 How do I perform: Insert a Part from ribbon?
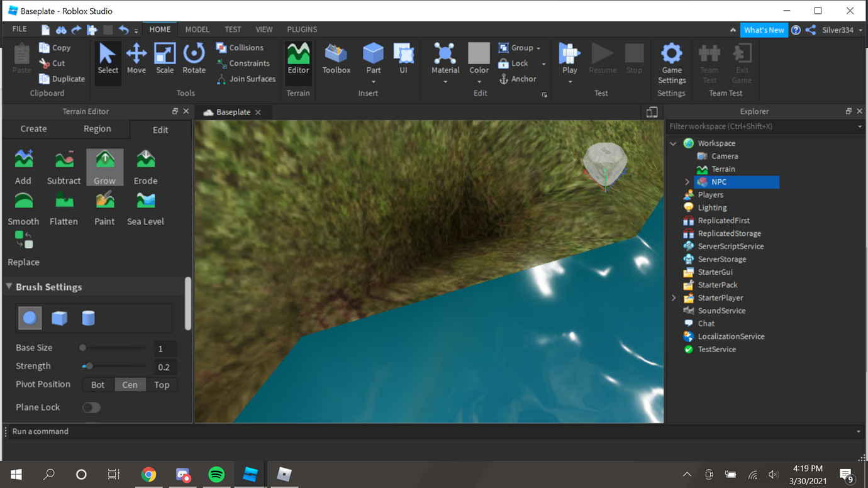click(374, 58)
